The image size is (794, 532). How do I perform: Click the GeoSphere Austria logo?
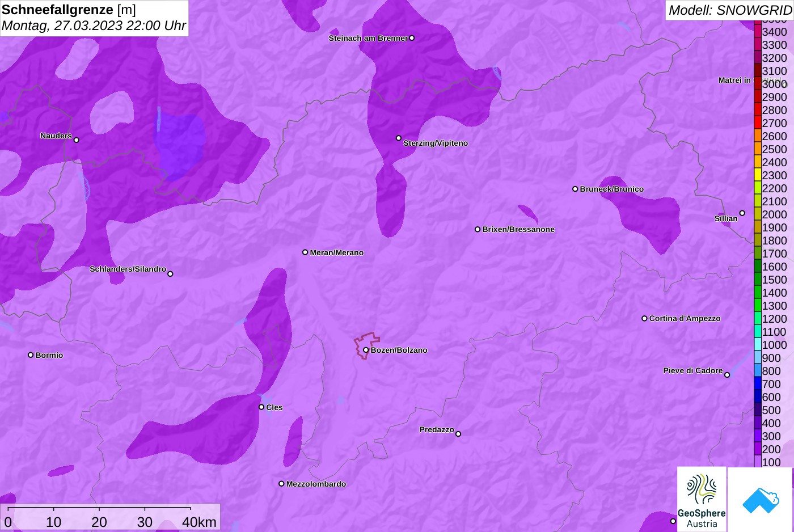click(x=702, y=499)
